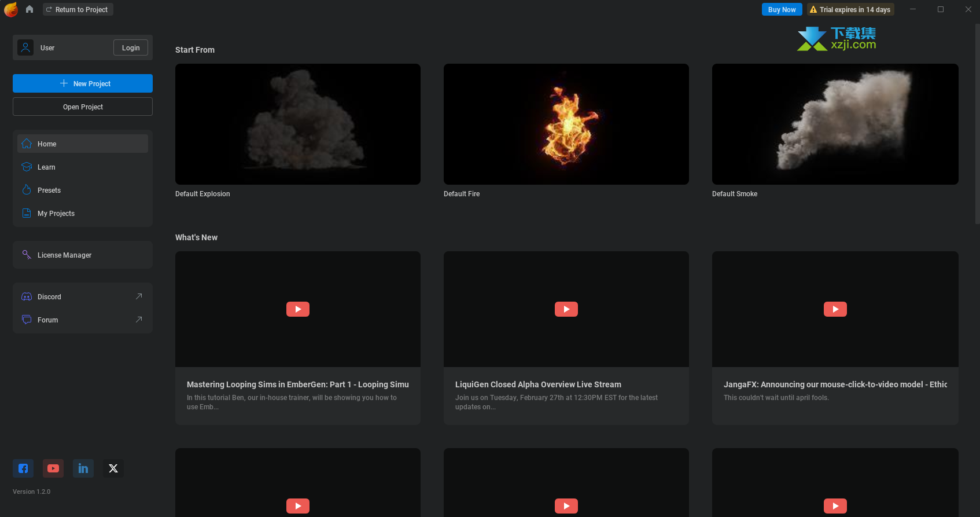Click JangaFX Announcing mouse-click-to-video title
Image resolution: width=980 pixels, height=517 pixels.
coord(835,384)
